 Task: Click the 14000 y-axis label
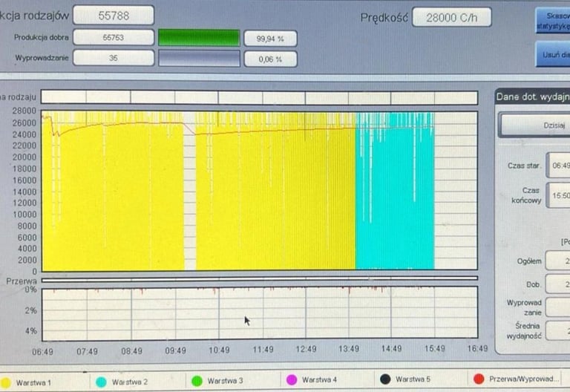coord(24,192)
